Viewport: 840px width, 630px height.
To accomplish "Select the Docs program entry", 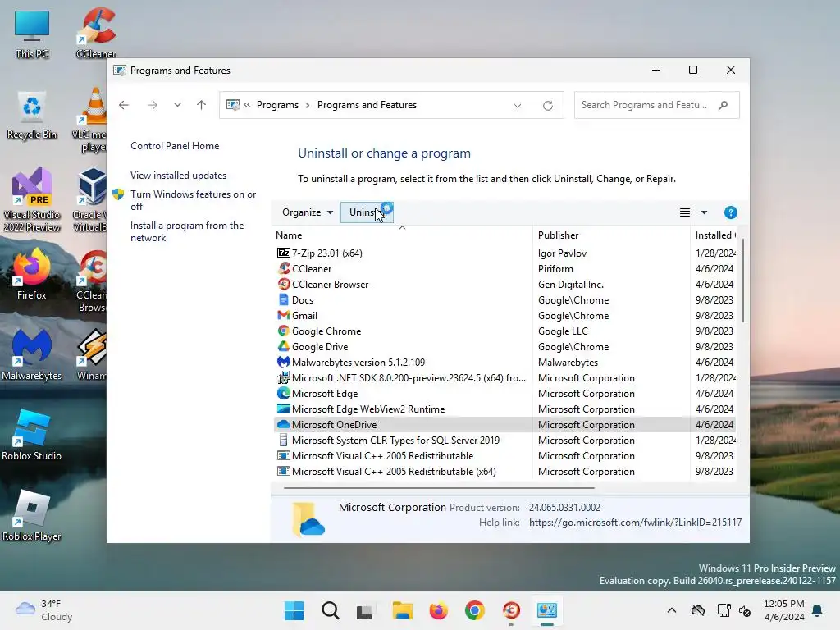I will point(505,299).
